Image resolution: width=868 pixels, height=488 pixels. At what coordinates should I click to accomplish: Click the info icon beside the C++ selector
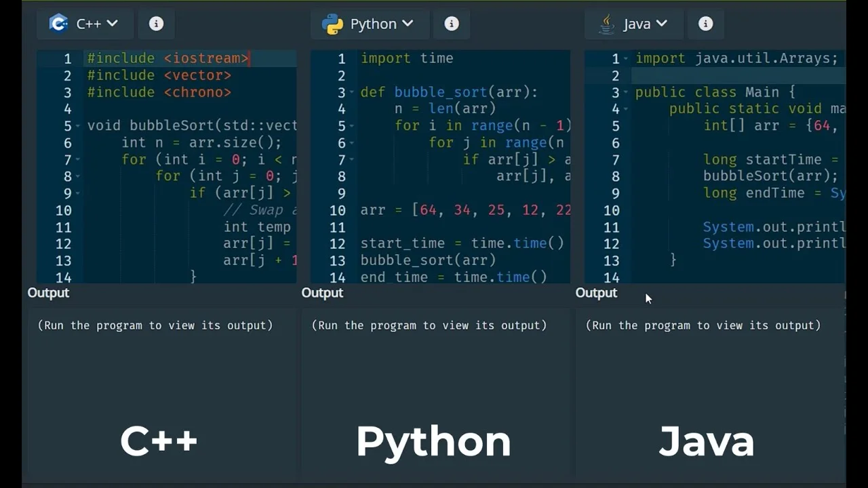coord(156,24)
